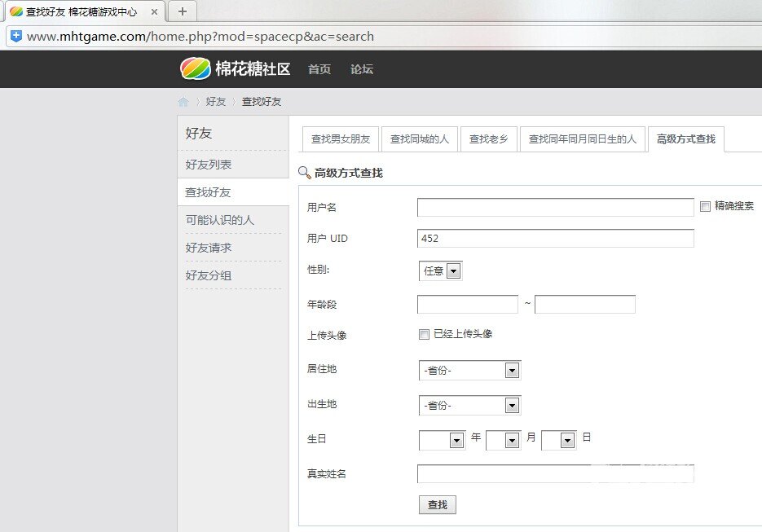Check the 已经上传头像 checkbox
Image resolution: width=762 pixels, height=532 pixels.
pyautogui.click(x=424, y=334)
